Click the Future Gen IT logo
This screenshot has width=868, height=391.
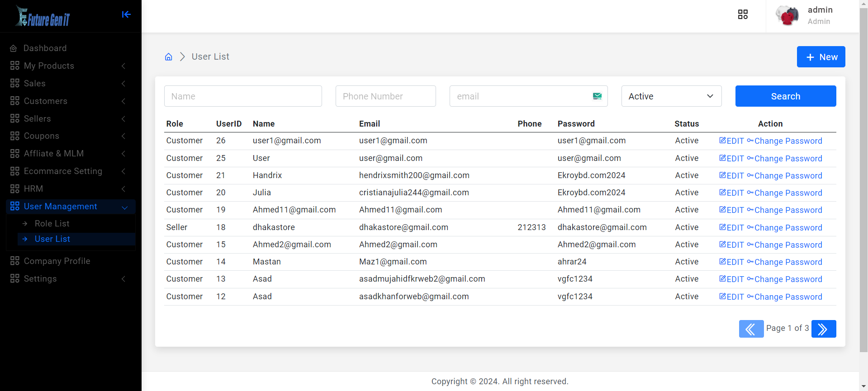[x=43, y=16]
